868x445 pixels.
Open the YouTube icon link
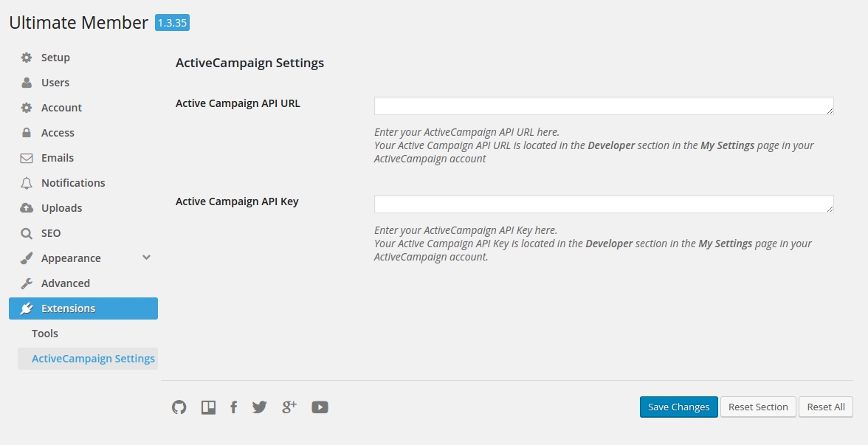[x=320, y=407]
